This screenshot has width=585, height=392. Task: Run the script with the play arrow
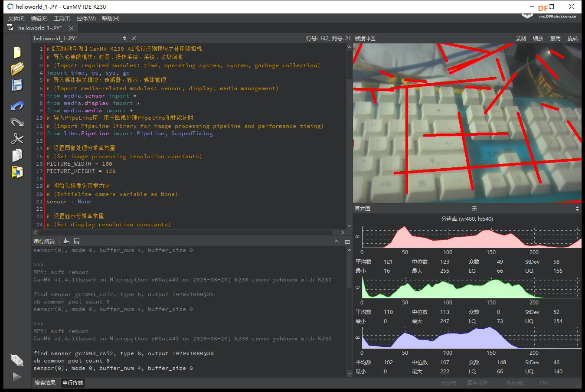coord(17,376)
